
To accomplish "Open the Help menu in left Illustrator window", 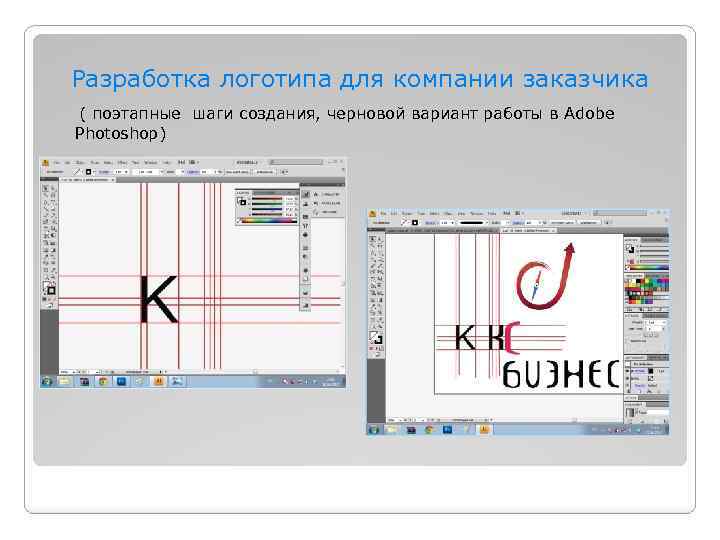I will [x=167, y=163].
